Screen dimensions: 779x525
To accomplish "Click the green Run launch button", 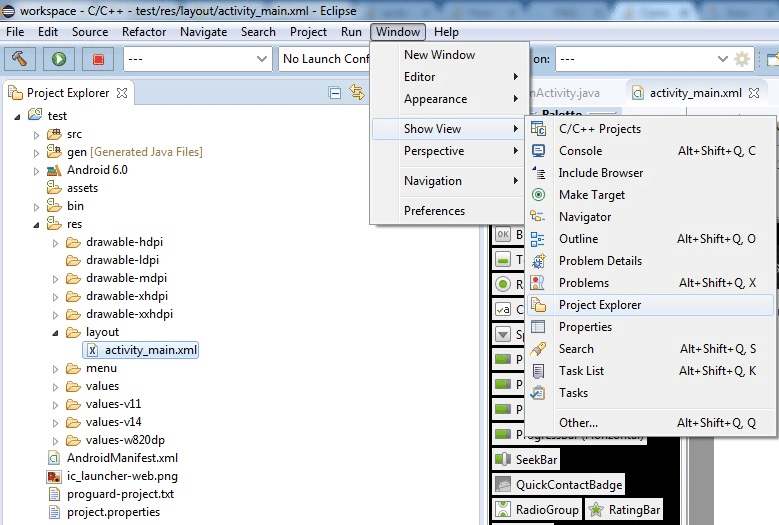I will [x=59, y=59].
